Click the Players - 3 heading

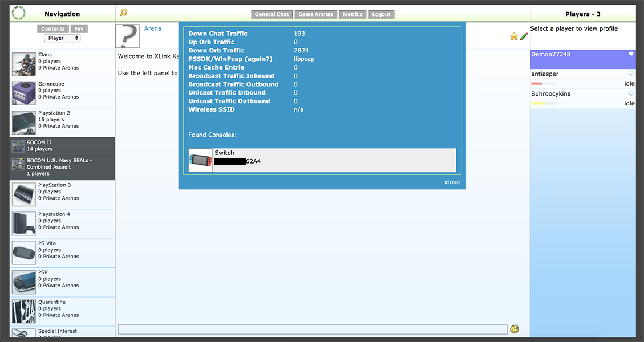click(x=582, y=14)
